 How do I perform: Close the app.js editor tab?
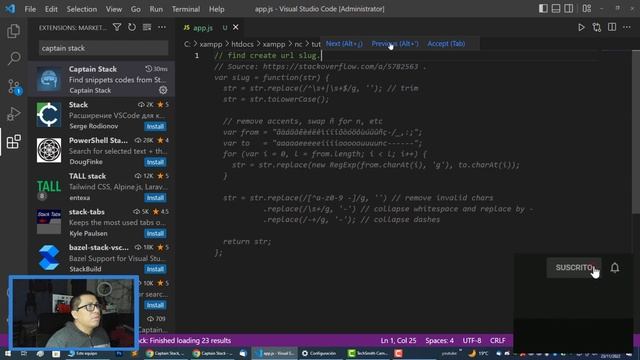pyautogui.click(x=236, y=27)
